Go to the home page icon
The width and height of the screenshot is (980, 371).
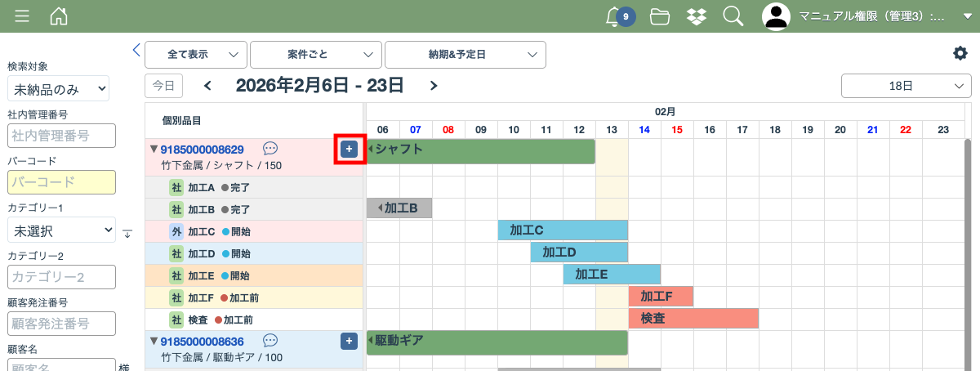pos(59,16)
